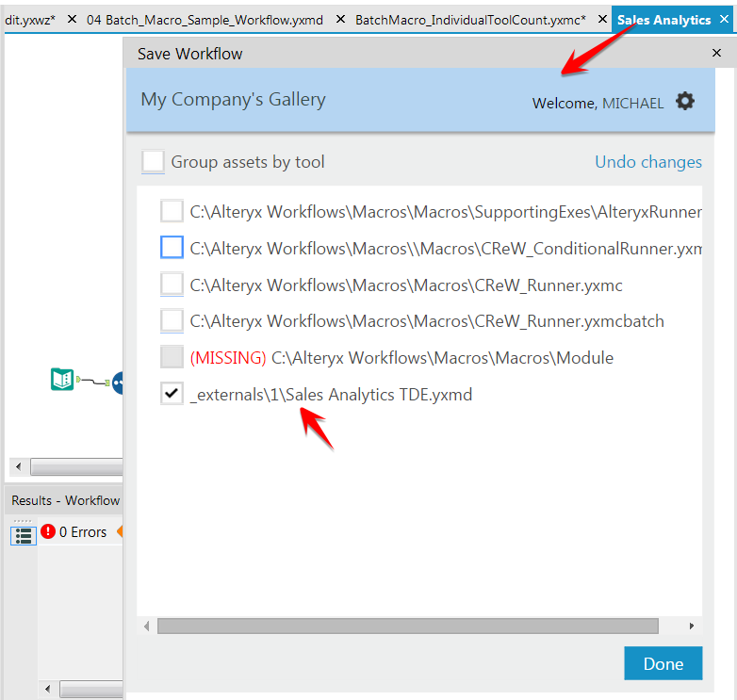
Task: Close the Sales Analytics tab
Action: click(x=725, y=19)
